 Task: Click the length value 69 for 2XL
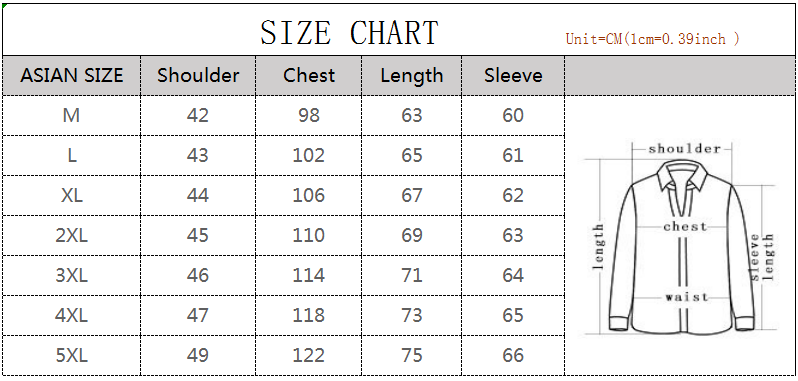(x=412, y=235)
